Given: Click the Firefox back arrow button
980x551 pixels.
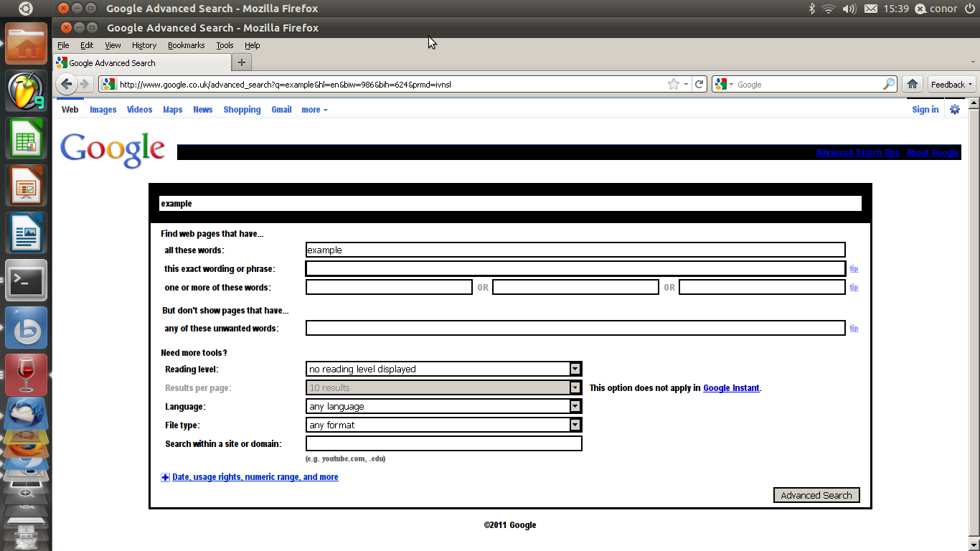Looking at the screenshot, I should 67,84.
